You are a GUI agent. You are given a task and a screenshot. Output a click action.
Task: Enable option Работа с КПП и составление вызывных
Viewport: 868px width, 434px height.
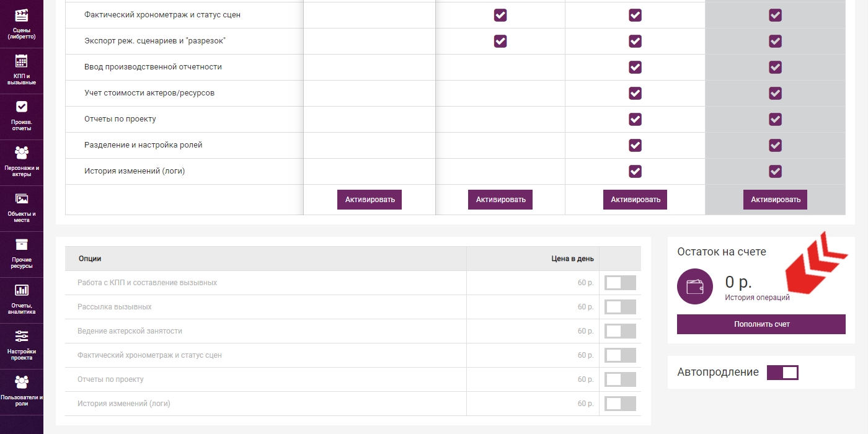click(x=621, y=283)
